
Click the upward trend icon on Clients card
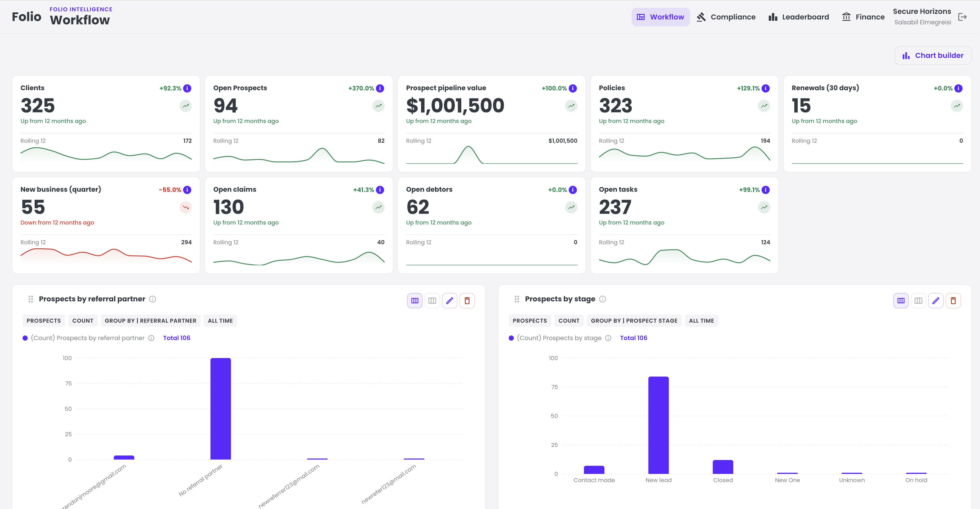(186, 106)
